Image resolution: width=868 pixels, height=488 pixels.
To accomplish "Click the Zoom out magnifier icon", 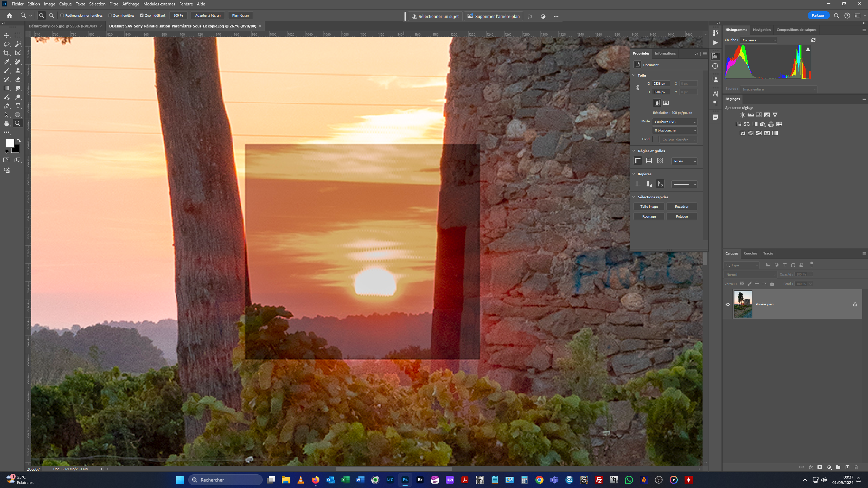I will (x=52, y=16).
